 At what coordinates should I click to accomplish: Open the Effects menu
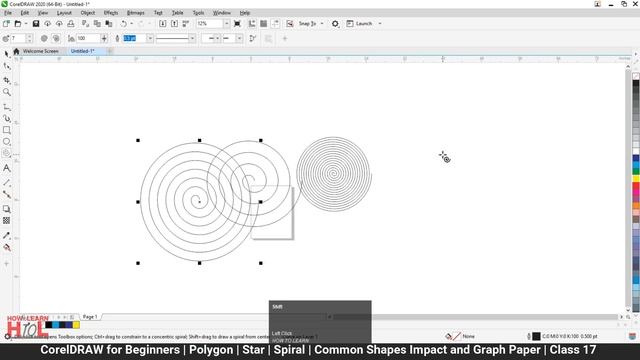pos(111,13)
